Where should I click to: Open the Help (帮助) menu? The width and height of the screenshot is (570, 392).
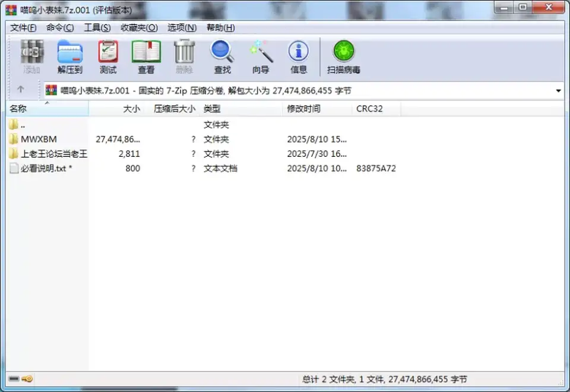pyautogui.click(x=220, y=28)
